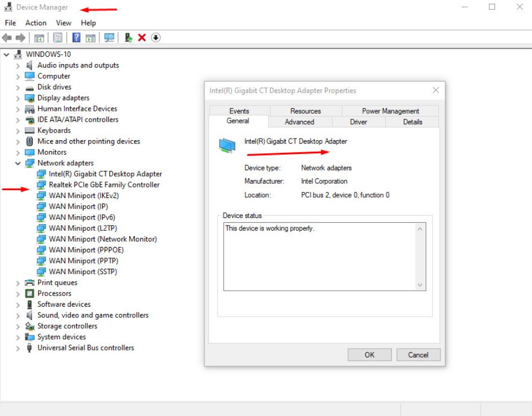The image size is (532, 416).
Task: Click inside the Device status text box
Action: [320, 257]
